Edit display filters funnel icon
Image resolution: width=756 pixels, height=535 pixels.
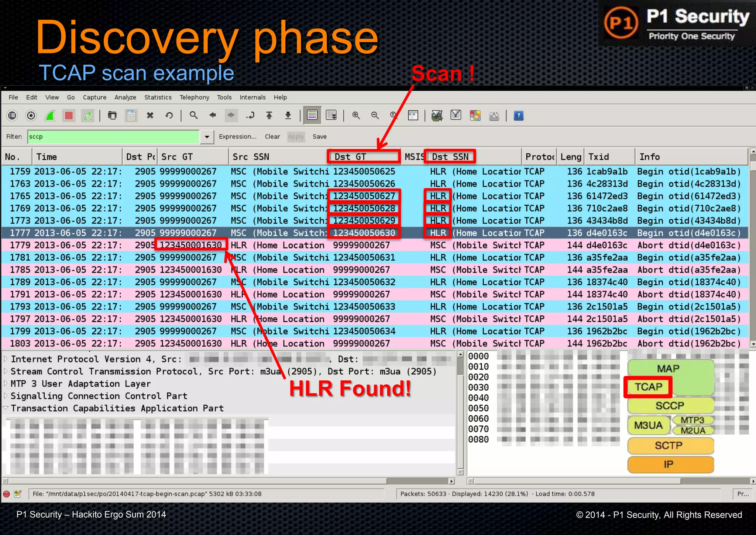[456, 115]
